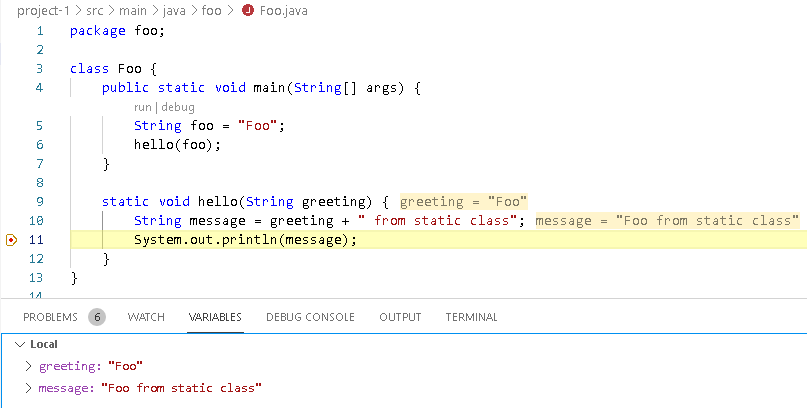The height and width of the screenshot is (408, 807).
Task: Click the greeting value "Foo" in Variables
Action: tap(125, 366)
